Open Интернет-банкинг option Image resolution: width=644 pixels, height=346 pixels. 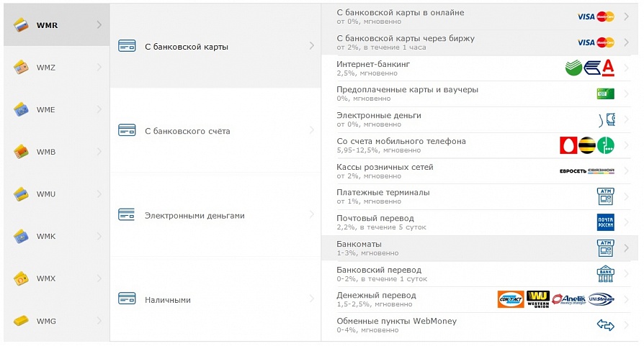click(479, 68)
